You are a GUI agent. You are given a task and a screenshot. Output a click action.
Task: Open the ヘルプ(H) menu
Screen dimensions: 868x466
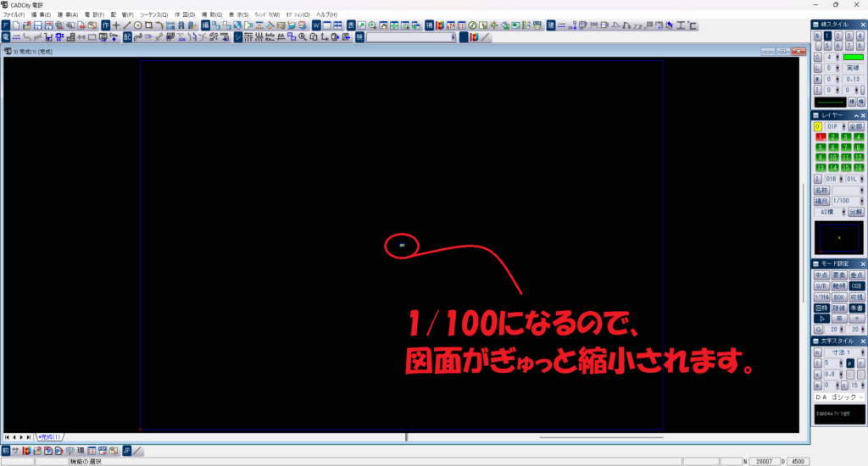pos(326,15)
